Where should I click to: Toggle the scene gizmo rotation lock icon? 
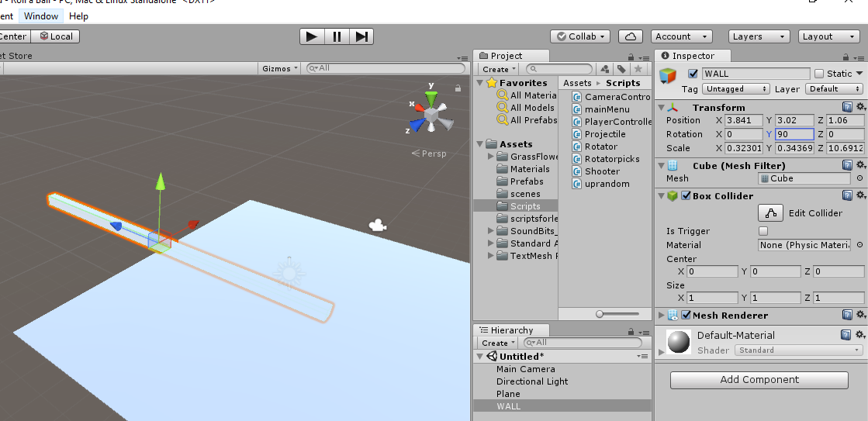(458, 88)
